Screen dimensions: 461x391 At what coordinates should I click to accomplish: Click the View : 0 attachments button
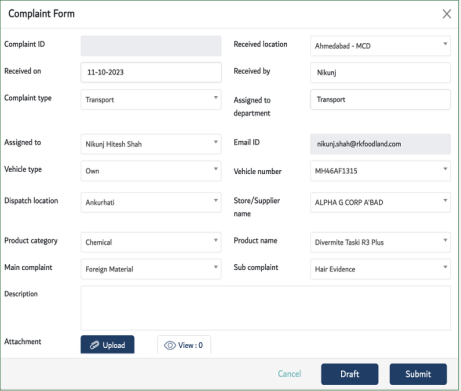[184, 345]
